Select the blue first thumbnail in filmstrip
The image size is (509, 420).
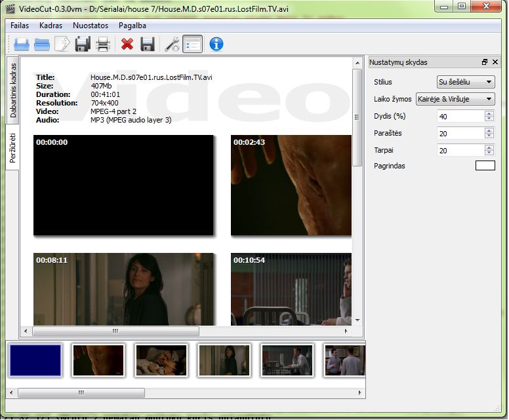(x=35, y=360)
